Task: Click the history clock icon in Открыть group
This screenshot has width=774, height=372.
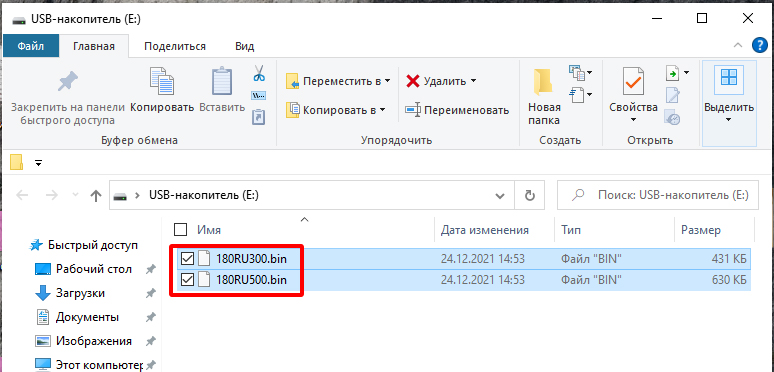Action: [x=672, y=117]
